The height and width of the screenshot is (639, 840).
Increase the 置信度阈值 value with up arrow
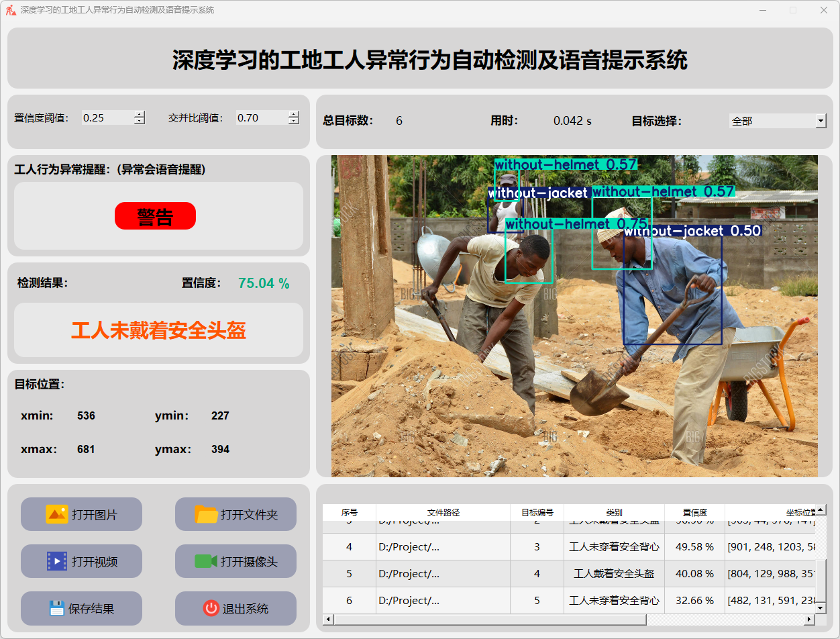[139, 114]
